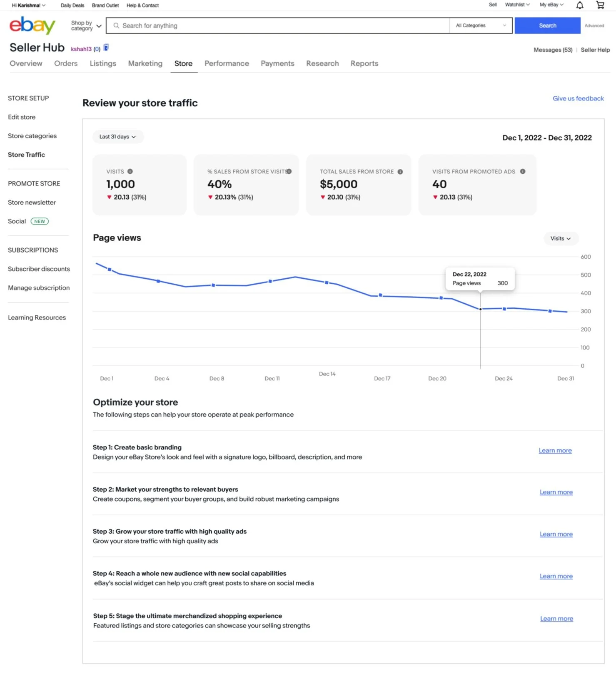The height and width of the screenshot is (682, 616).
Task: Click the Dec 22 data point on chart
Action: [x=480, y=309]
